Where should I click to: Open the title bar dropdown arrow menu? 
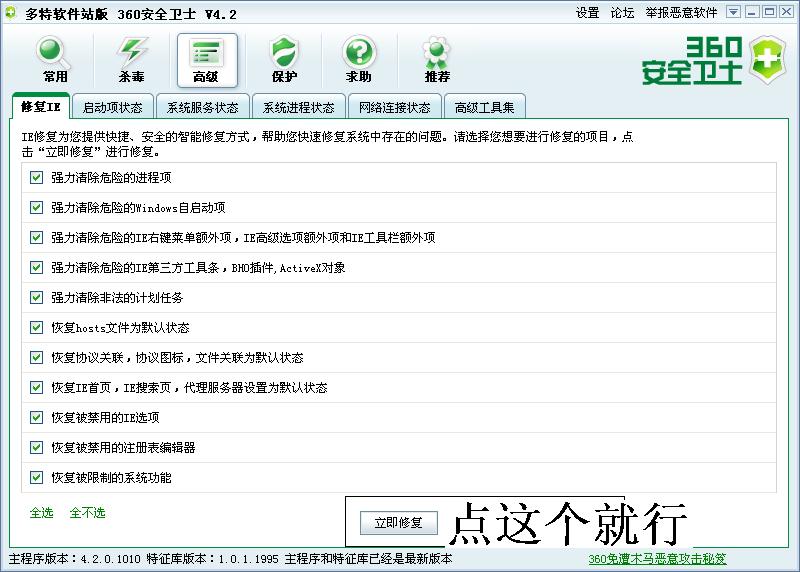(733, 12)
